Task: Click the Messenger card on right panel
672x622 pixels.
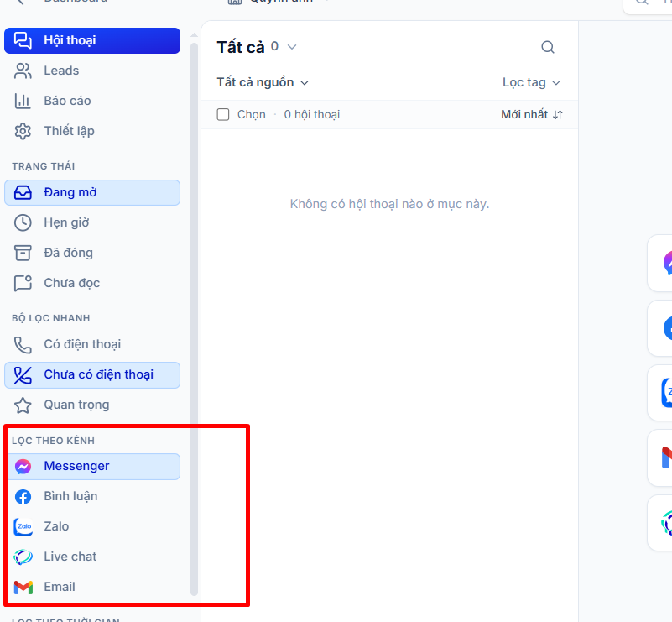Action: [660, 263]
